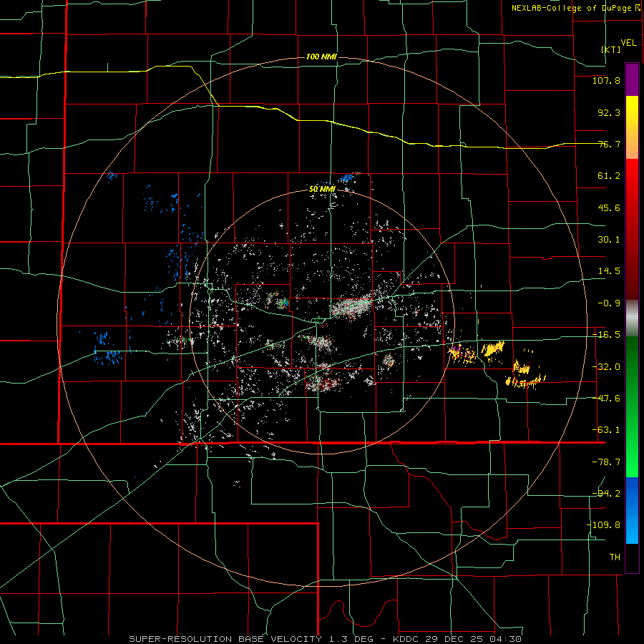Viewport: 644px width, 644px height.
Task: Select the 30.1 scale value
Action: pyautogui.click(x=609, y=240)
